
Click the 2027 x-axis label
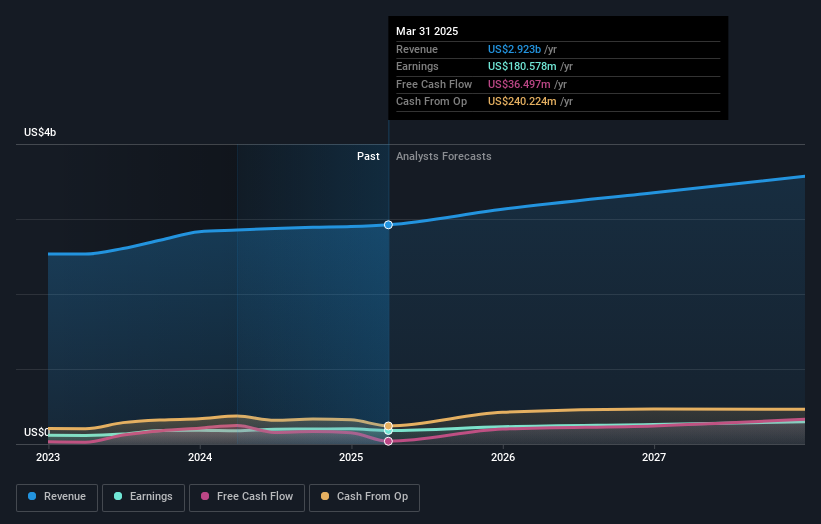[x=654, y=457]
